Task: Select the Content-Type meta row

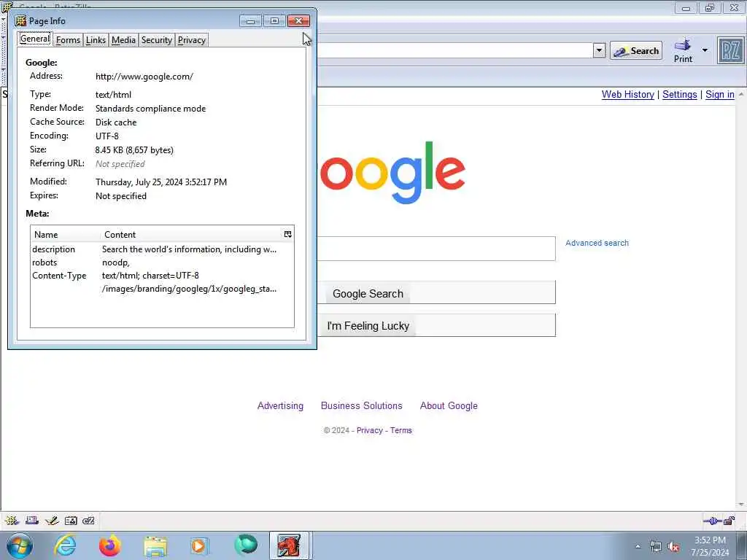Action: 162,275
